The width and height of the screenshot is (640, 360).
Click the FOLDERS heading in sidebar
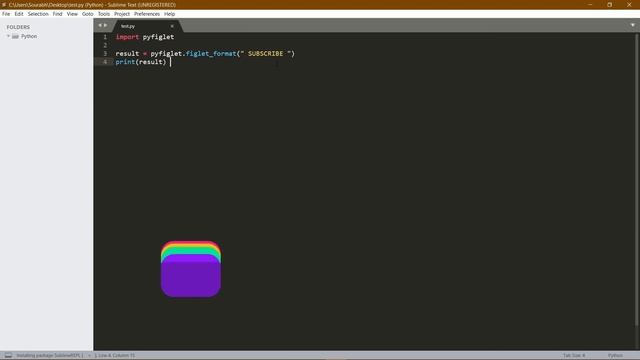coord(18,27)
